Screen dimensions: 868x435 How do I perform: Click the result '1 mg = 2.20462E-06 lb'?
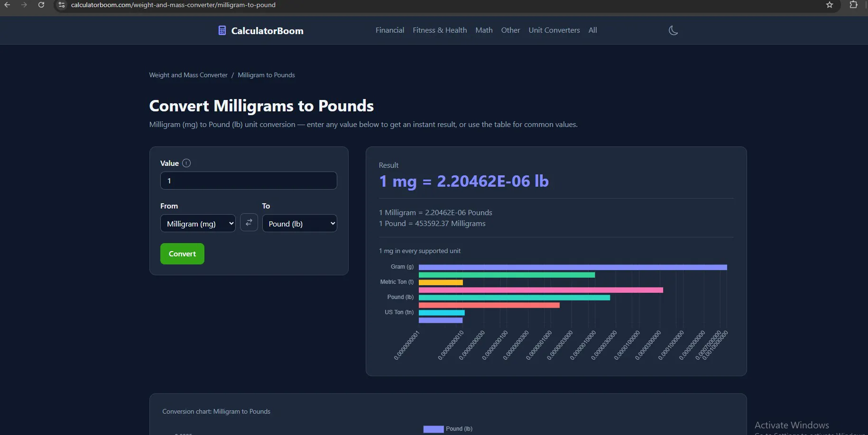tap(463, 181)
